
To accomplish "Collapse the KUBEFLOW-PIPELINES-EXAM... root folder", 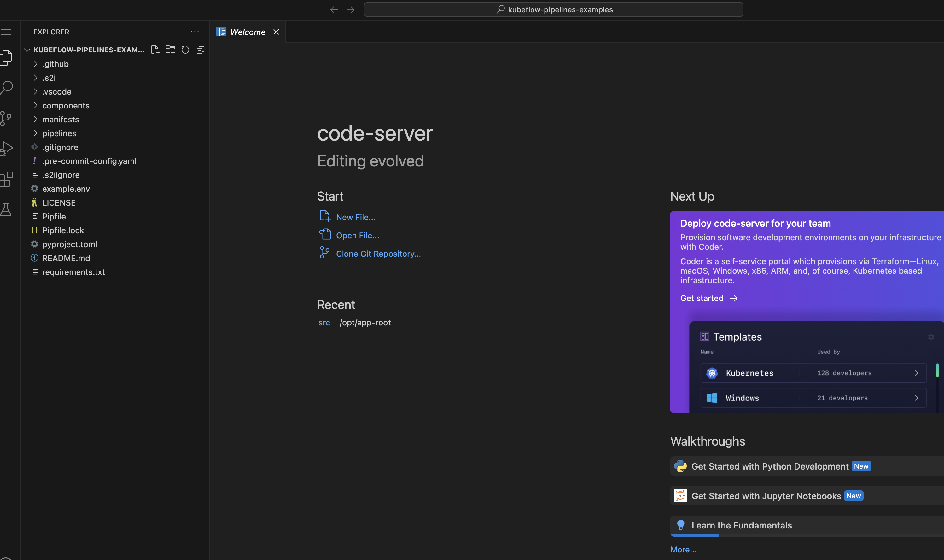I will click(x=89, y=50).
